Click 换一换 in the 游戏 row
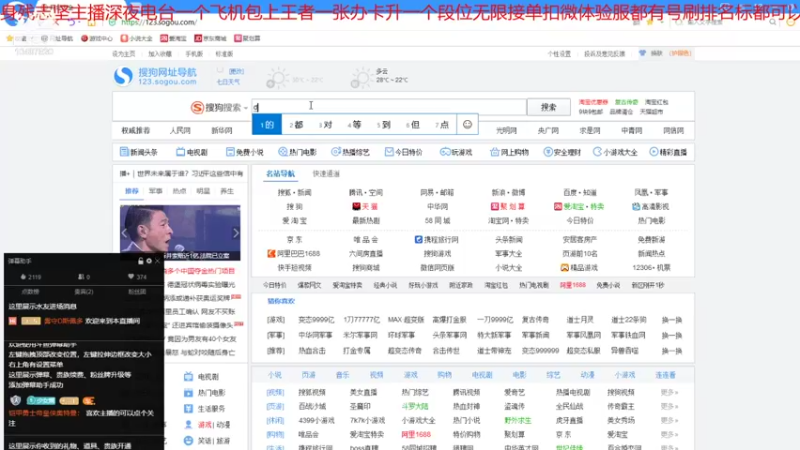The height and width of the screenshot is (450, 800). tap(671, 320)
